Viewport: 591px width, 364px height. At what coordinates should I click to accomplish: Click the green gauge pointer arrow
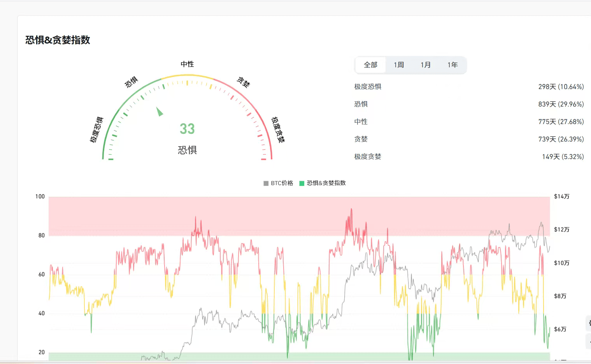point(159,112)
